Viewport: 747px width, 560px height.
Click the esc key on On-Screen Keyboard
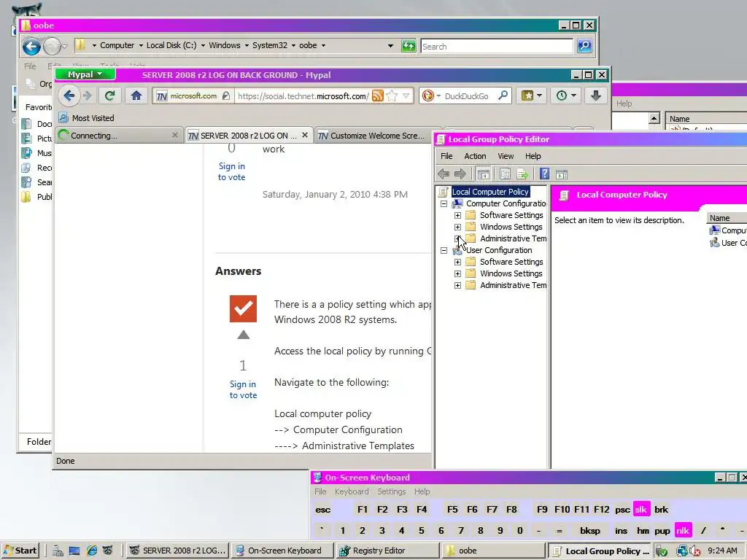click(x=323, y=510)
